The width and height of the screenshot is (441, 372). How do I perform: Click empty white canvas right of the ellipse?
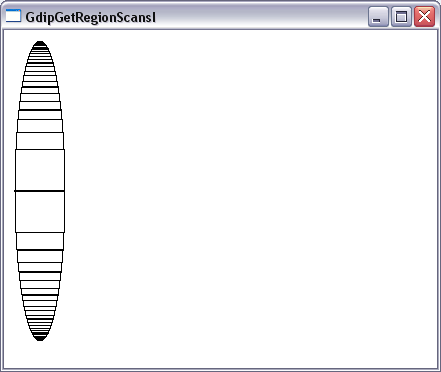click(x=250, y=190)
